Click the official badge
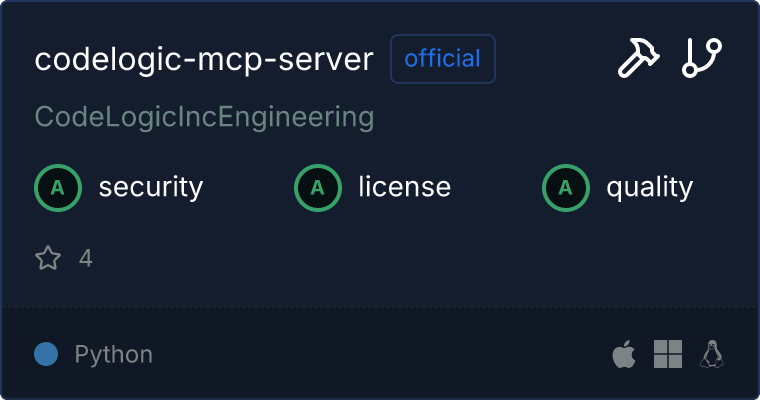 pyautogui.click(x=443, y=59)
